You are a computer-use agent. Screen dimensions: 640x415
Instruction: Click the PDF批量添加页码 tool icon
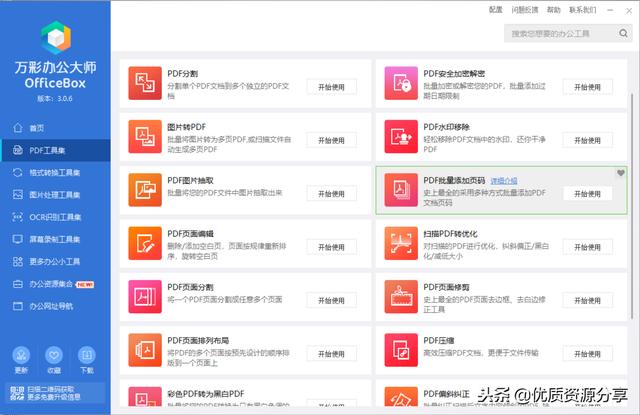(401, 190)
